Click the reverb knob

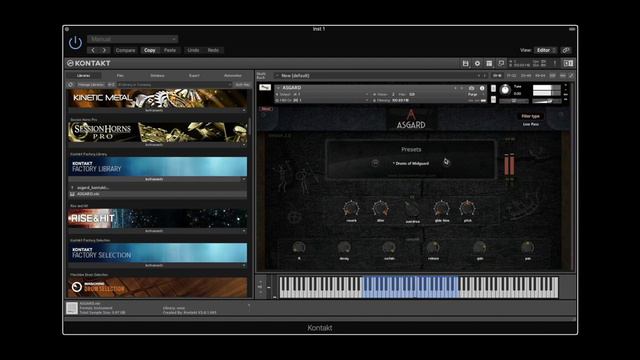click(351, 209)
